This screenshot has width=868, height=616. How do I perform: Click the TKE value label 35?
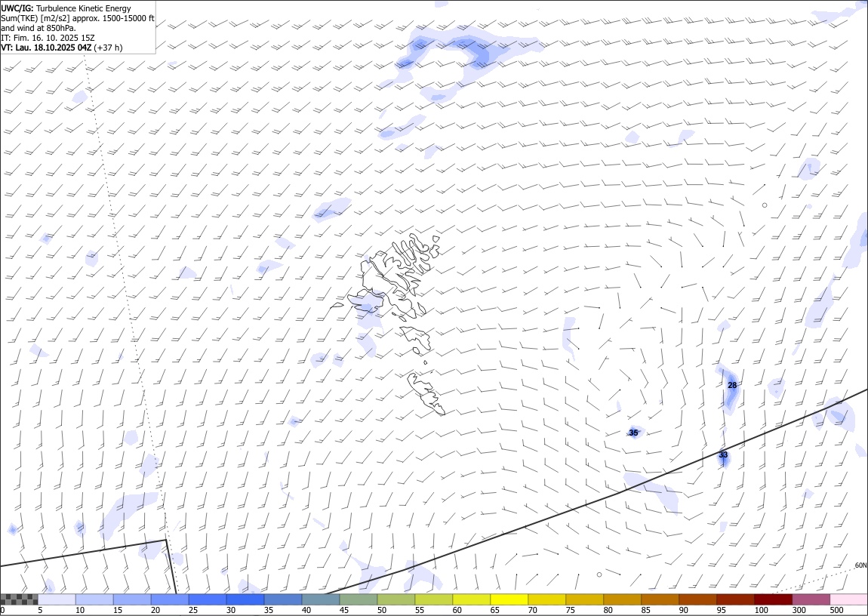633,433
